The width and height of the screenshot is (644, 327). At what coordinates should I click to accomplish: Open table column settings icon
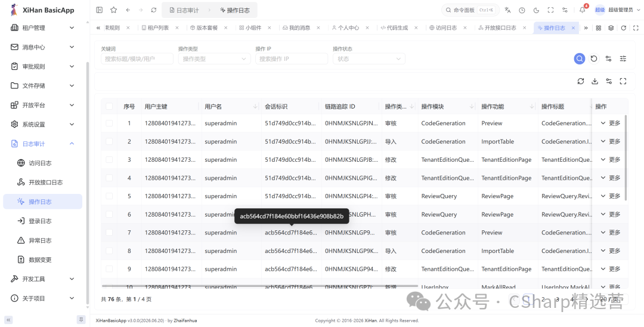coord(609,81)
